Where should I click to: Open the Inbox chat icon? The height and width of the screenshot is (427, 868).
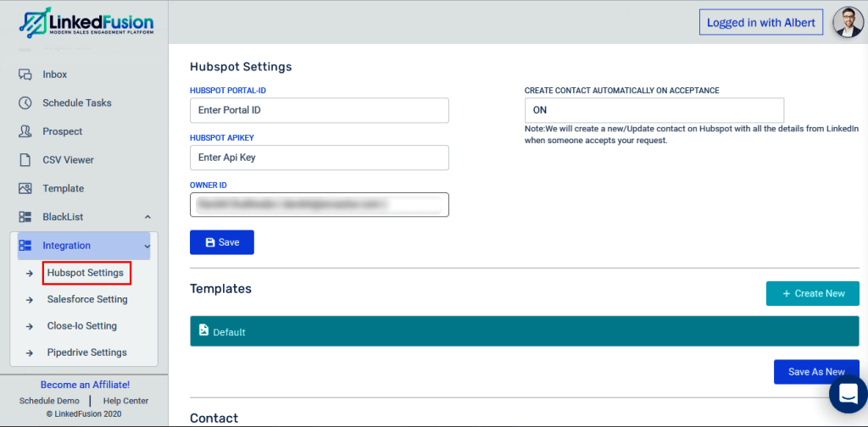coord(25,75)
